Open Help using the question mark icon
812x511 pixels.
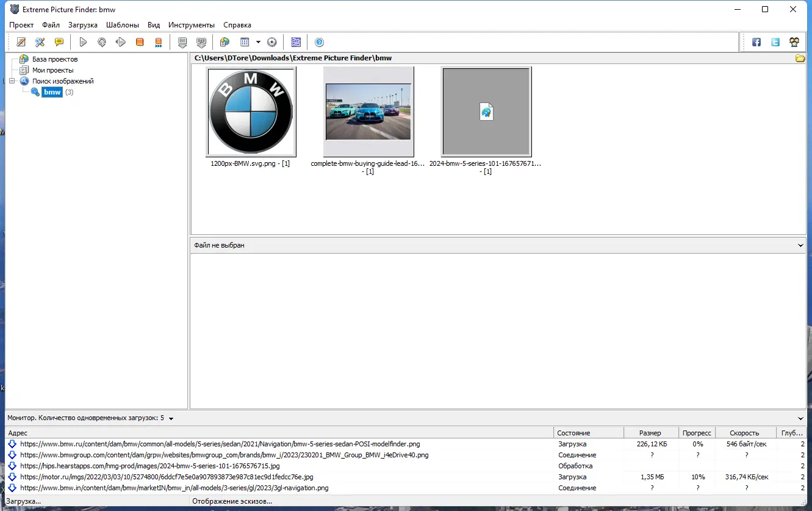pos(319,42)
